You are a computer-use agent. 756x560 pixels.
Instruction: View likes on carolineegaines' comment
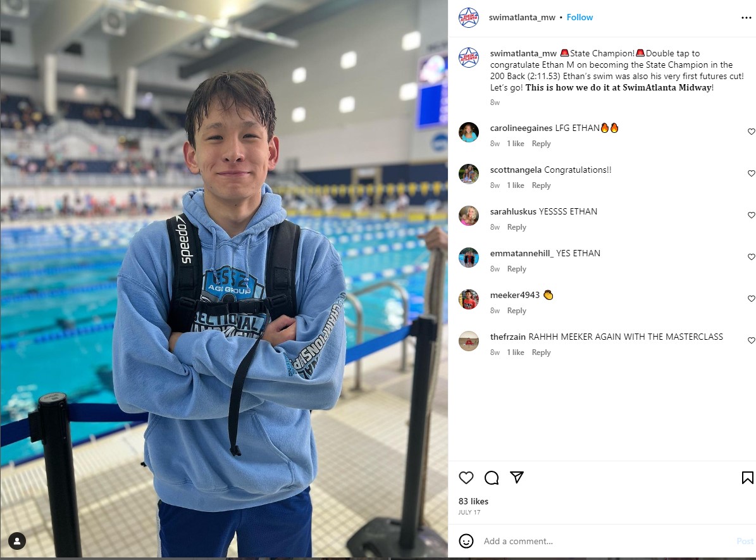pyautogui.click(x=516, y=144)
